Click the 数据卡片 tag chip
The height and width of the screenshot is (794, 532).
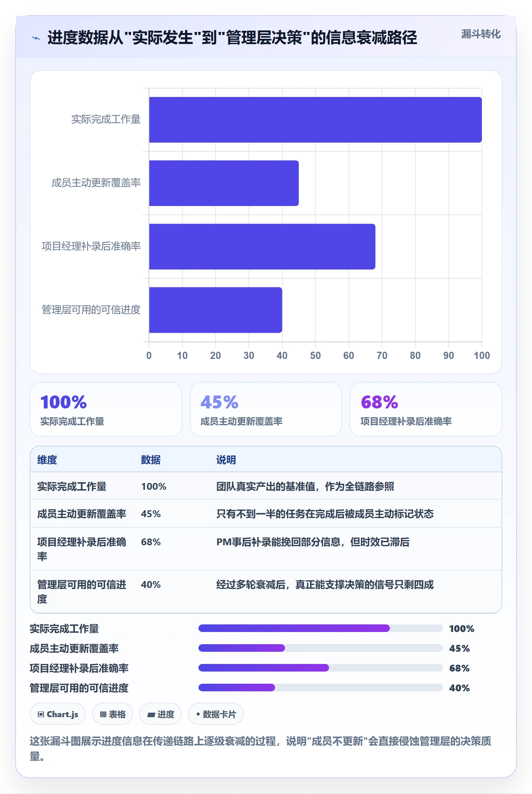pos(216,714)
